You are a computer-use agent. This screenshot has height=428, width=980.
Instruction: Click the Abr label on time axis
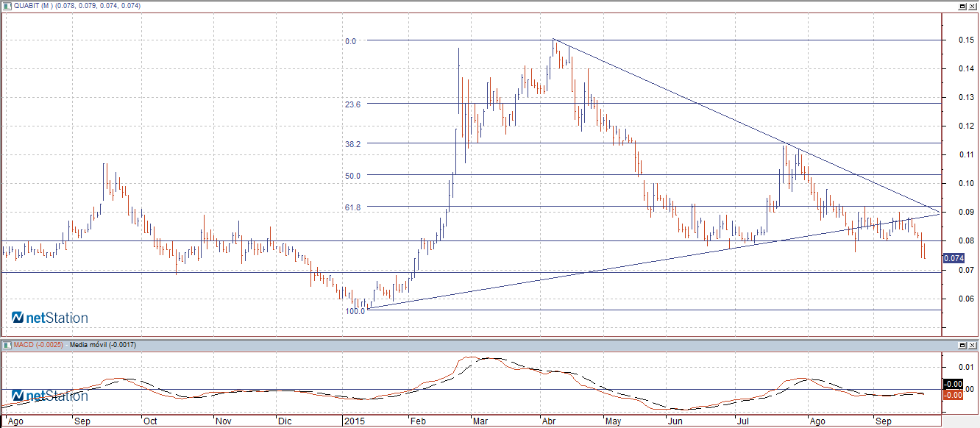548,422
